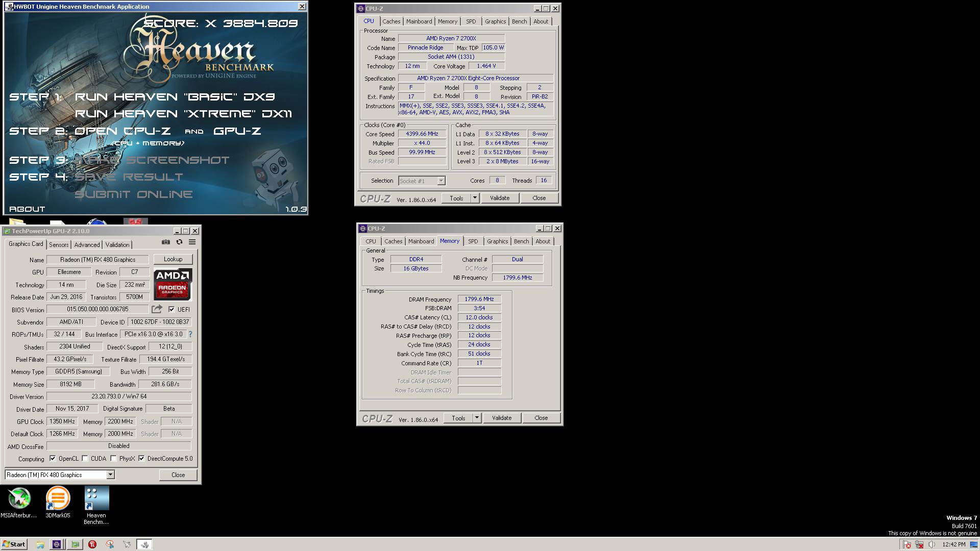Click the Heaven Benchmark window title icon
980x551 pixels.
(9, 7)
